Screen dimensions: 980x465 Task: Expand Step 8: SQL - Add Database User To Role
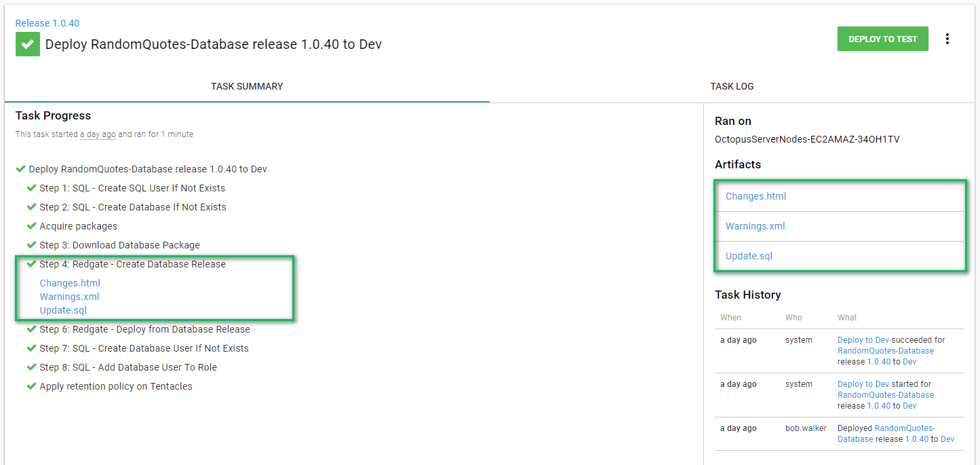128,367
